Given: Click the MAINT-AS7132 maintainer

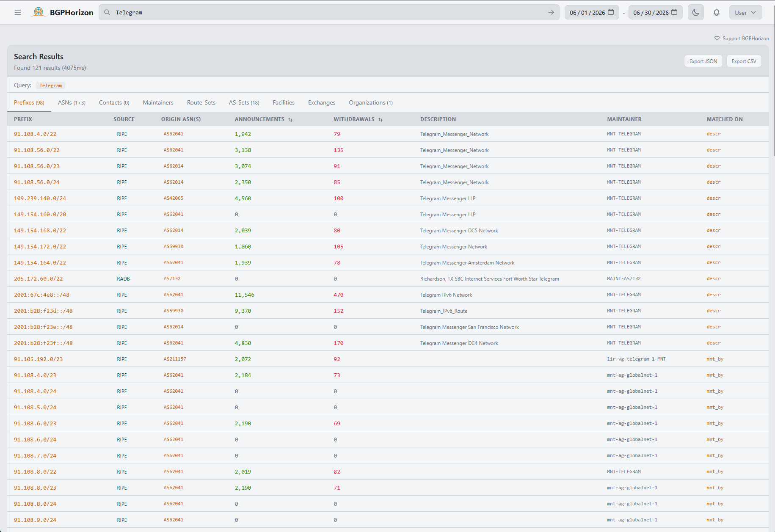Looking at the screenshot, I should [x=624, y=279].
